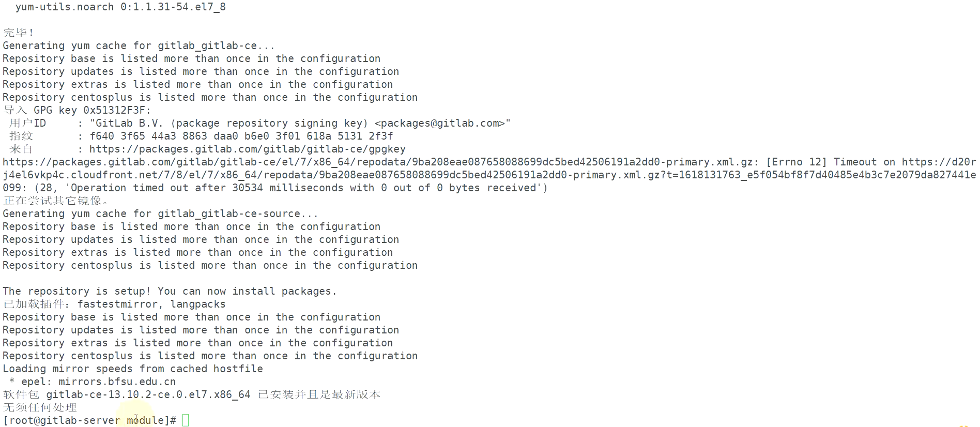Open the packages.gitlab.com gpgkey URL

[x=247, y=149]
